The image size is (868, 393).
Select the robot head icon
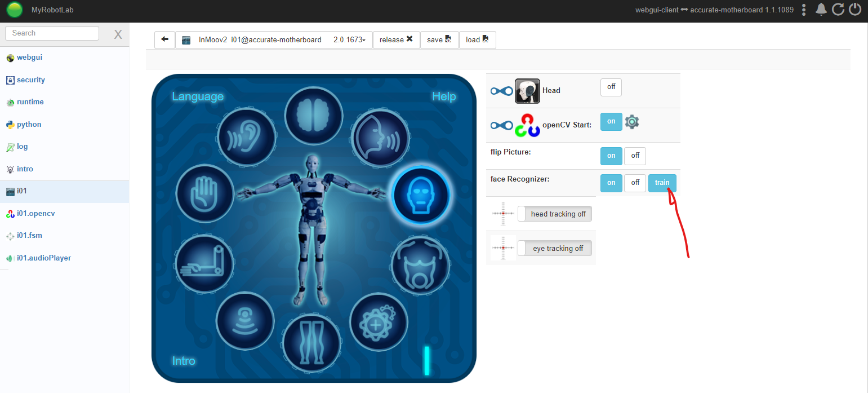(420, 195)
